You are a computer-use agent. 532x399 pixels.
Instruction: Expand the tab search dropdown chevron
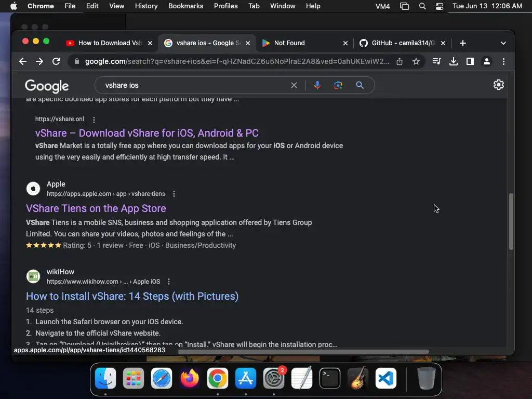503,43
